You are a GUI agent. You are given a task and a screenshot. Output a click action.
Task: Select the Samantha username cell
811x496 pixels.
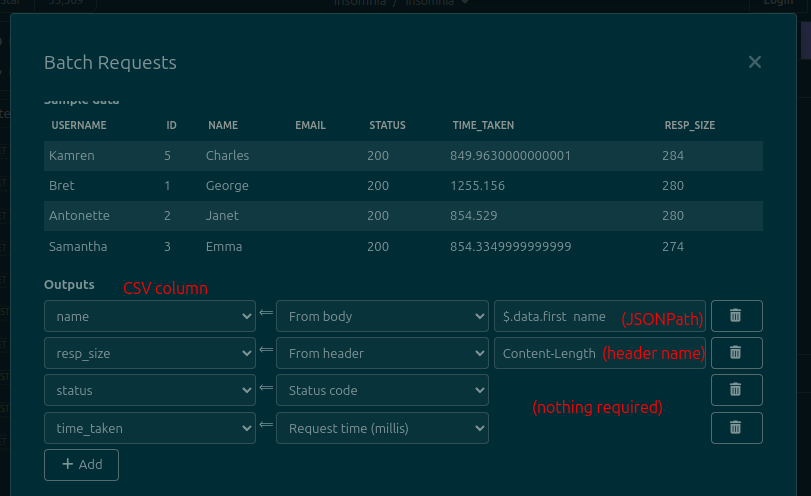click(x=78, y=247)
